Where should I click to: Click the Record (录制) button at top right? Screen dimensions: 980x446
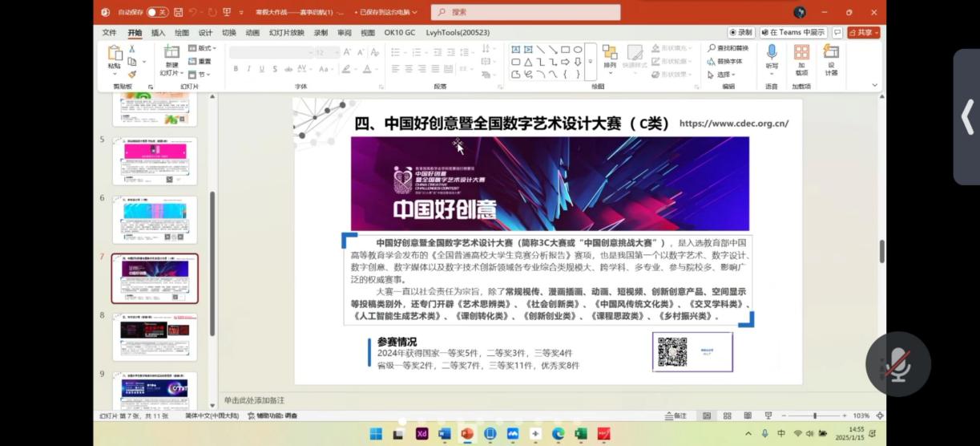point(740,33)
